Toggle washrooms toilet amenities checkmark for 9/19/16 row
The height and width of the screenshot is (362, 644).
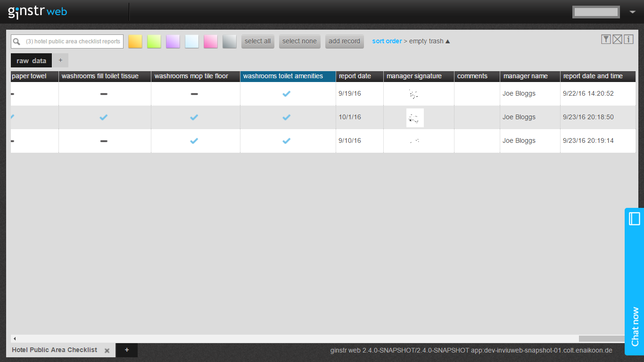(287, 93)
